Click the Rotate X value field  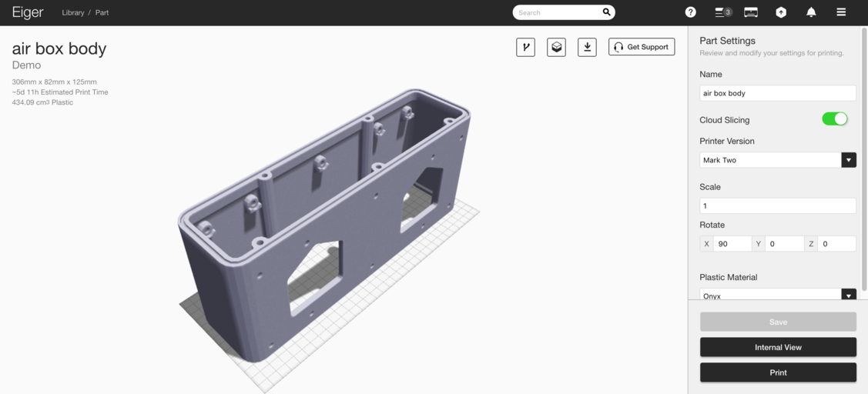(x=732, y=244)
